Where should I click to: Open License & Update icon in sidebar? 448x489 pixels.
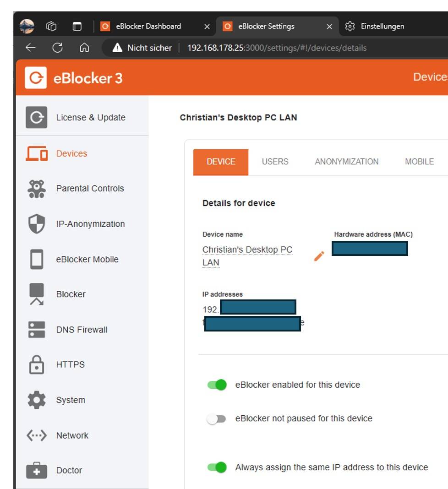pos(37,117)
